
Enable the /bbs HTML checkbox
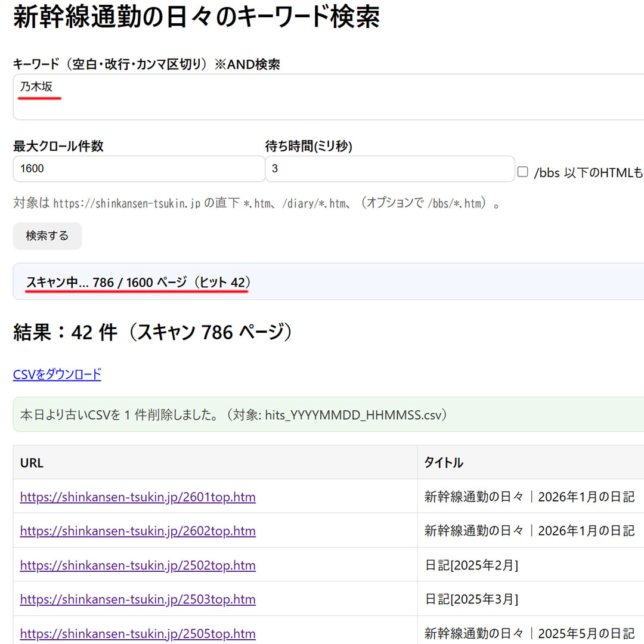click(523, 172)
